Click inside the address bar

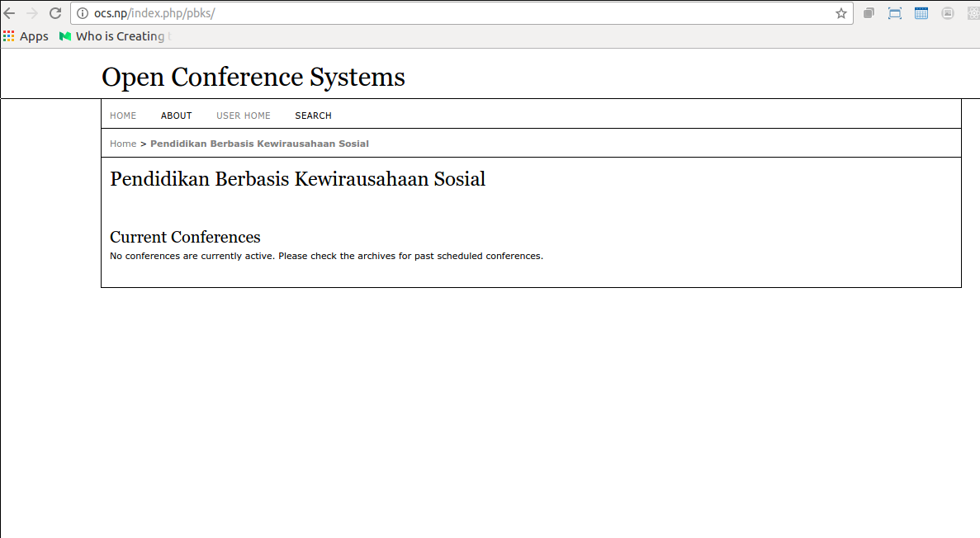[413, 13]
